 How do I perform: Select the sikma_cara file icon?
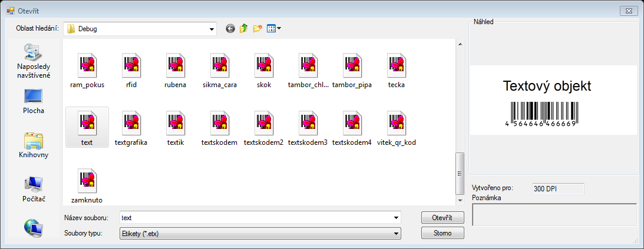220,64
